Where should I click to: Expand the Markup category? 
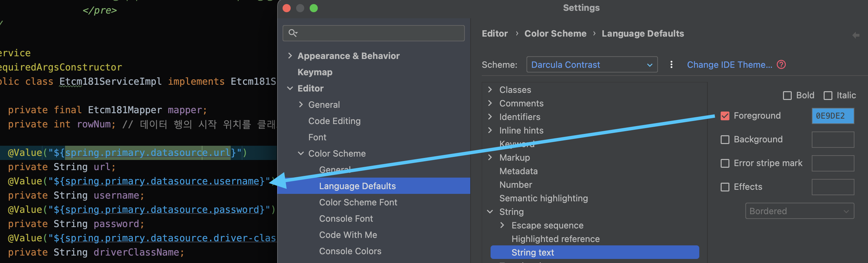coord(490,157)
